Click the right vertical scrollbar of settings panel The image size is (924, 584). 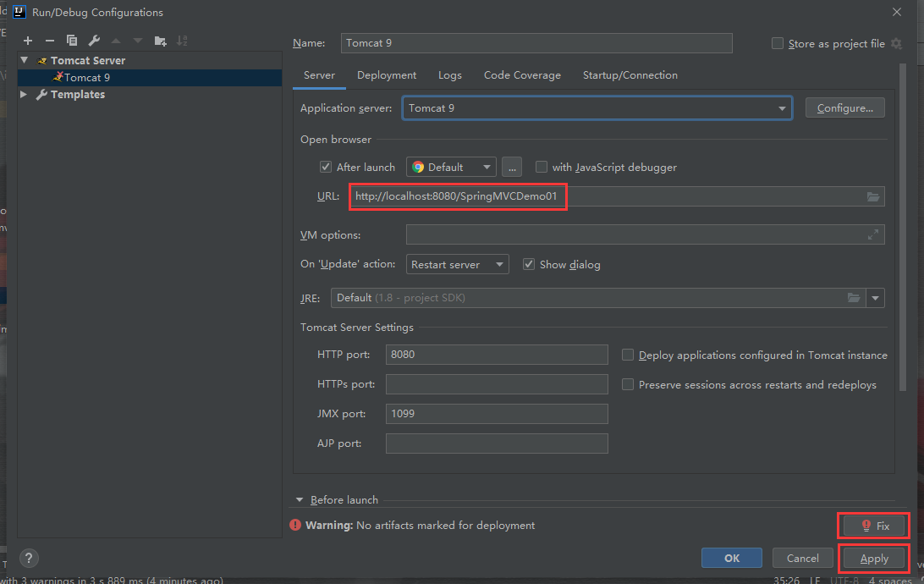902,227
